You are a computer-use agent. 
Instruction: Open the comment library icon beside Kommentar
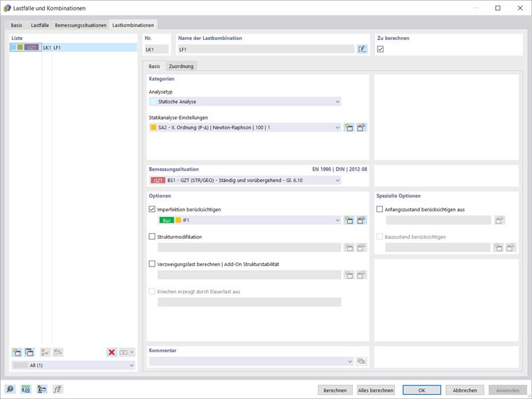tap(362, 361)
